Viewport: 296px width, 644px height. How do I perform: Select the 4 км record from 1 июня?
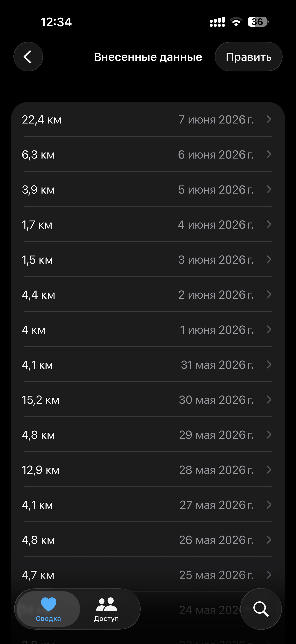148,329
